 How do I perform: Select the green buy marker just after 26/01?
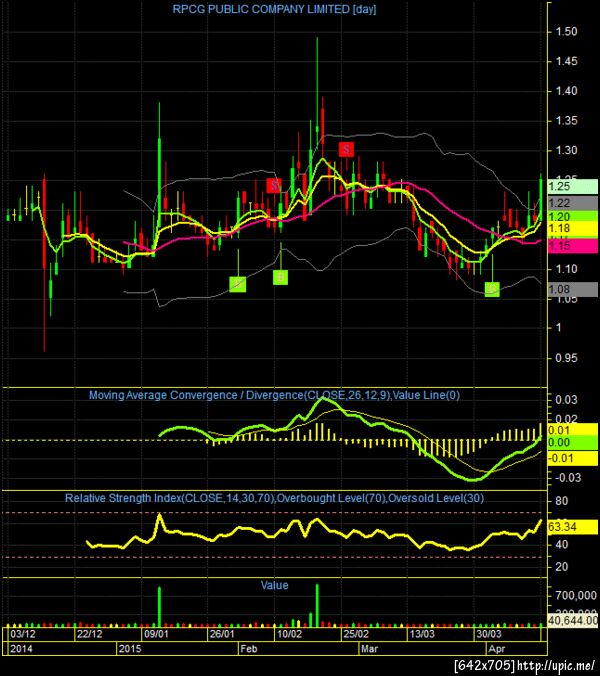tap(238, 284)
